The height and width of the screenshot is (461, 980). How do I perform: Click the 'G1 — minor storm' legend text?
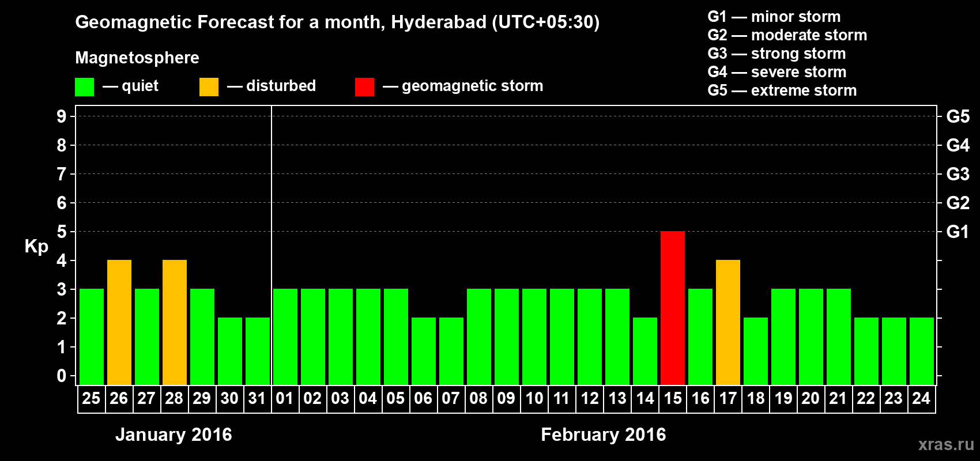[774, 17]
